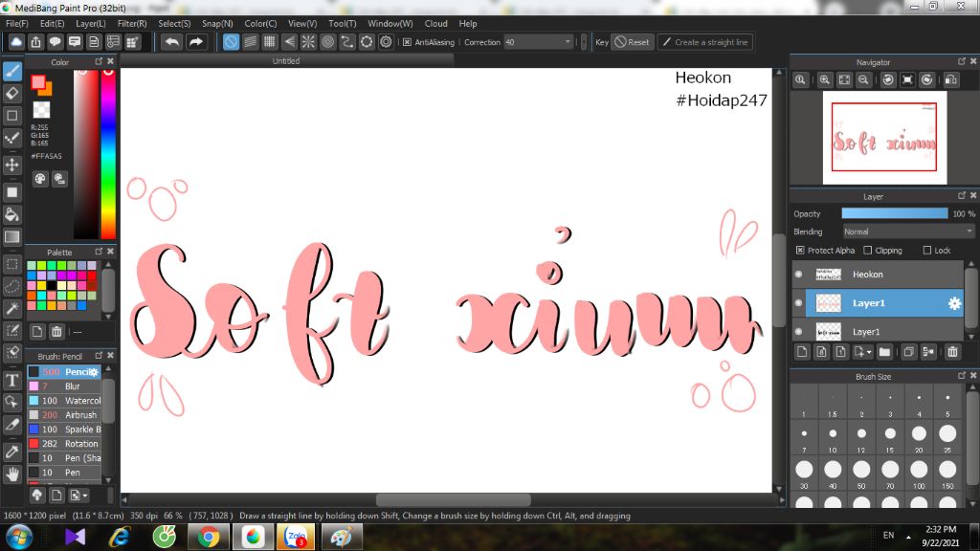Click the rainbow hue bar
The width and height of the screenshot is (980, 551).
pos(108,154)
